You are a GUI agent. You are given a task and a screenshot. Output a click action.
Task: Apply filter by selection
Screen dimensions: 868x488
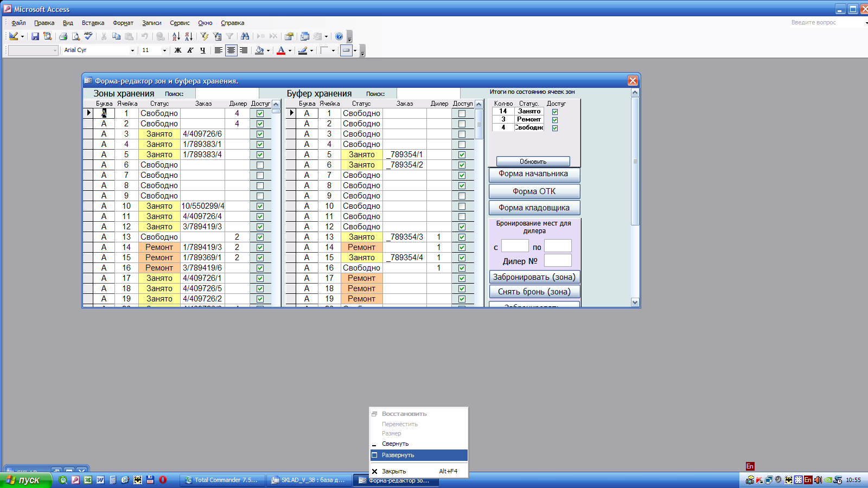coord(205,36)
